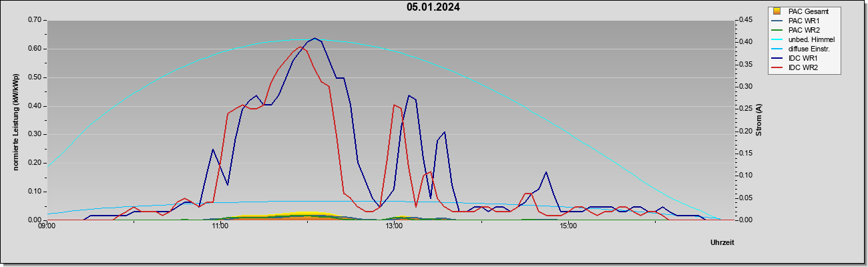Click the PAC Gesamt legend color box
868x267 pixels.
pyautogui.click(x=776, y=11)
